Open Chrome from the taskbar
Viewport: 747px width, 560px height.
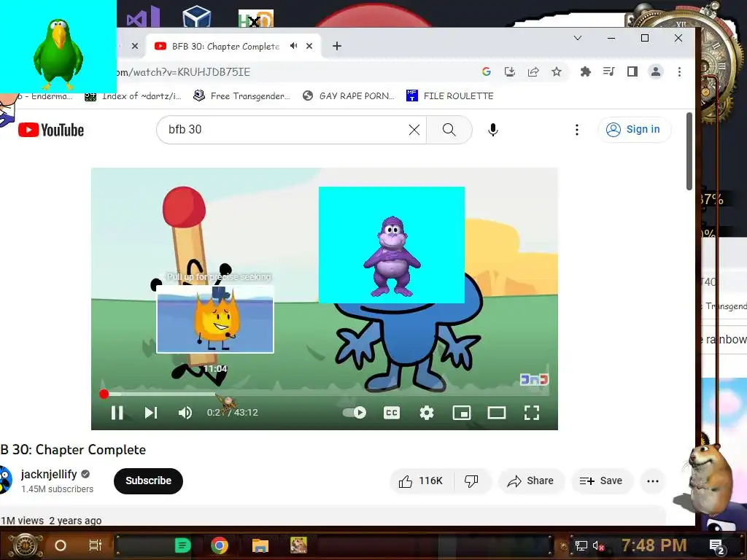tap(220, 545)
